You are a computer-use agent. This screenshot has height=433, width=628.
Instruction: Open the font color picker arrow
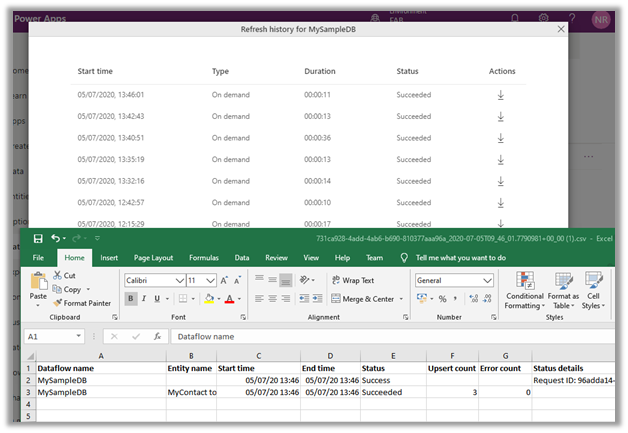click(241, 298)
